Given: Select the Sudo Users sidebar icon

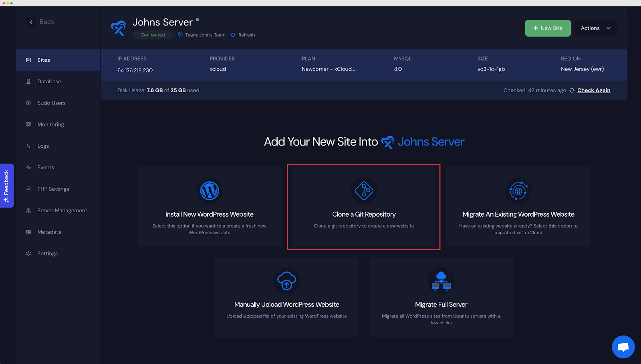Looking at the screenshot, I should pos(28,103).
